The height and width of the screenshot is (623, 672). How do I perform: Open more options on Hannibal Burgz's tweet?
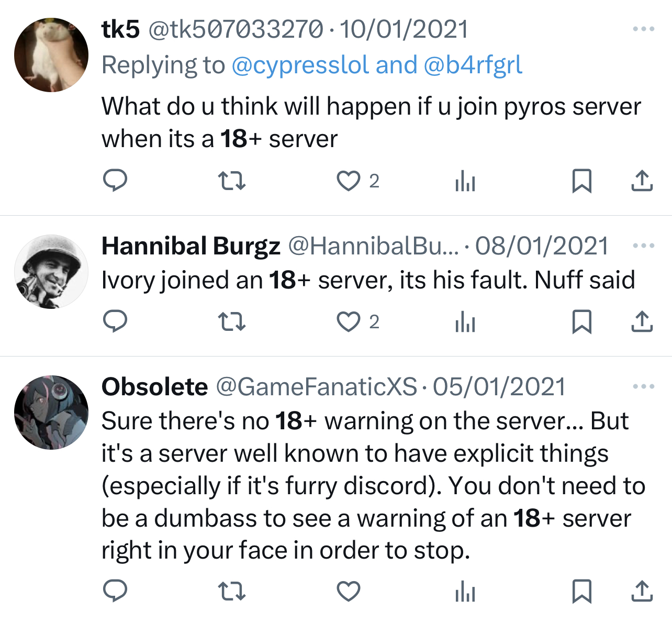(643, 246)
